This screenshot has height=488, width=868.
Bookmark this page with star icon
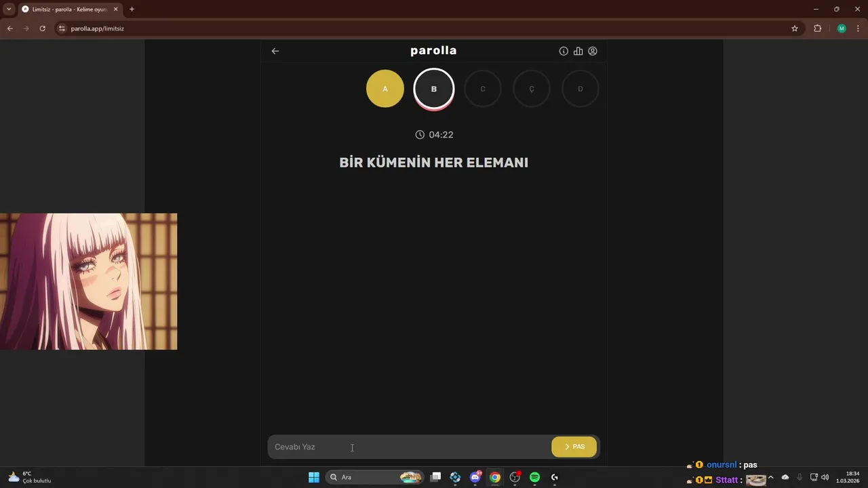[x=795, y=28]
